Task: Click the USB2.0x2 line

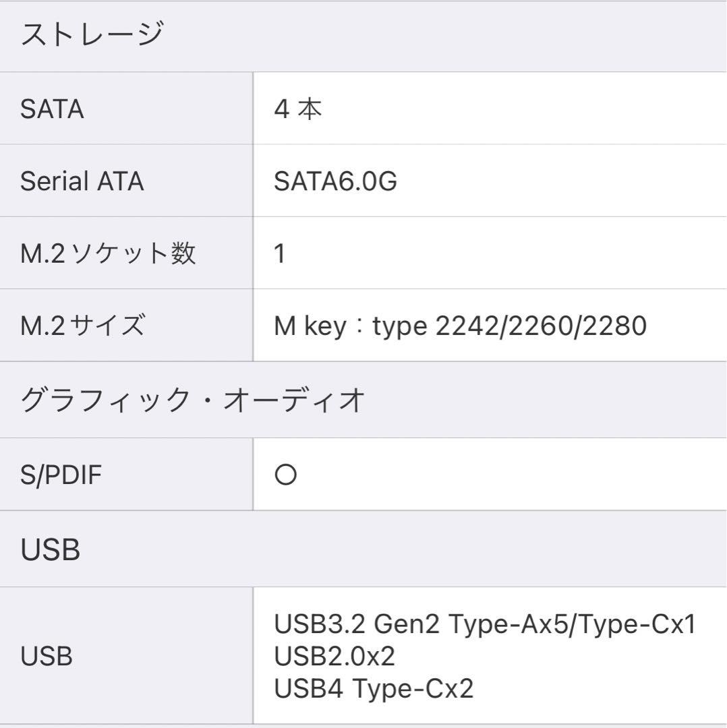Action: point(334,657)
